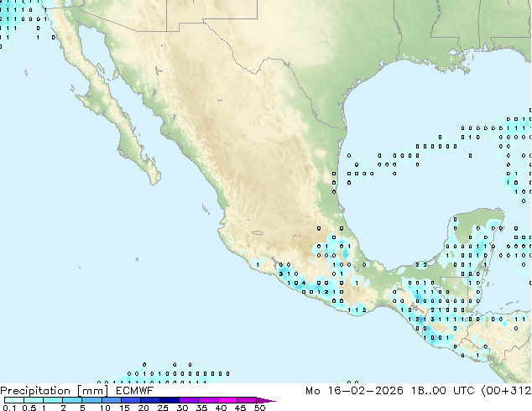This screenshot has width=532, height=411.
Task: Click the '15' legend scale value
Action: point(124,408)
